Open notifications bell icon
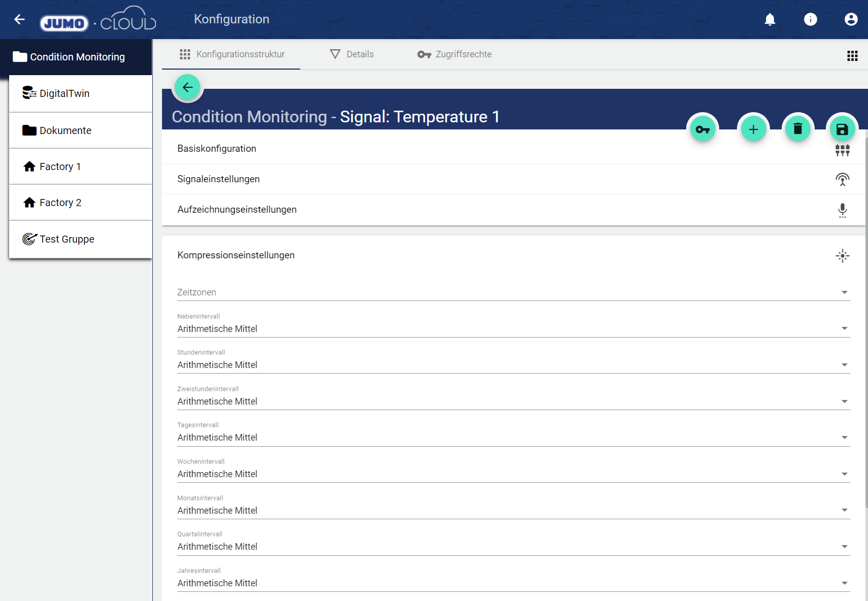868x601 pixels. (769, 19)
